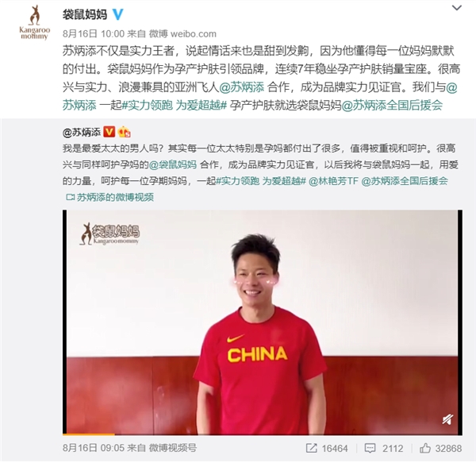Viewport: 476px width, 463px height.
Task: Open the @苏炳添 reposted author name
Action: pos(82,132)
